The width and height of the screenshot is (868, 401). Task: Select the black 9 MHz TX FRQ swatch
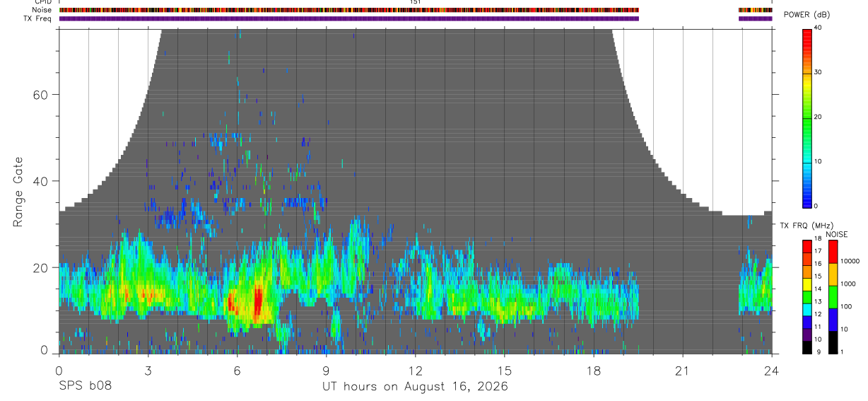(807, 347)
